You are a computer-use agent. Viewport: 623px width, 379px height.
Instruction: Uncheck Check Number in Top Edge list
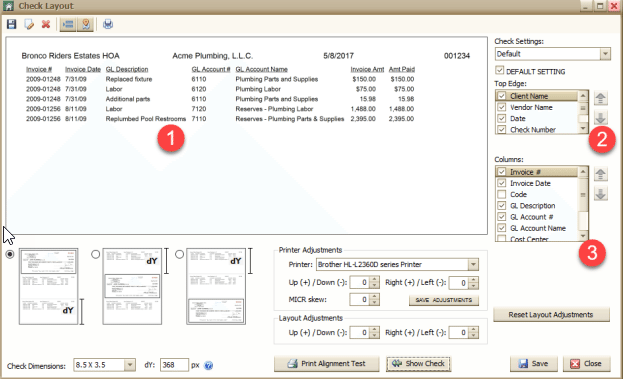tap(501, 130)
